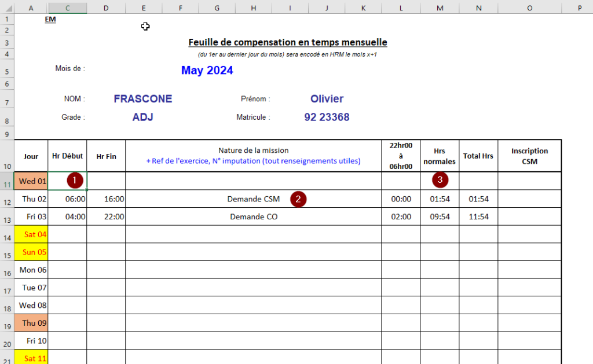This screenshot has width=593, height=364.
Task: Click the matricule value 92 23368
Action: 327,117
